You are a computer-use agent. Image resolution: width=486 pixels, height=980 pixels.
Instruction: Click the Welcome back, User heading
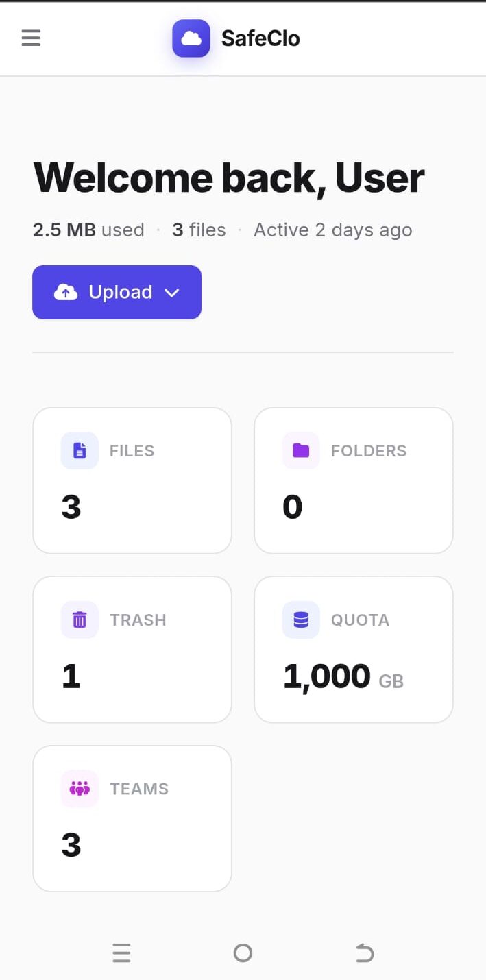pos(229,177)
